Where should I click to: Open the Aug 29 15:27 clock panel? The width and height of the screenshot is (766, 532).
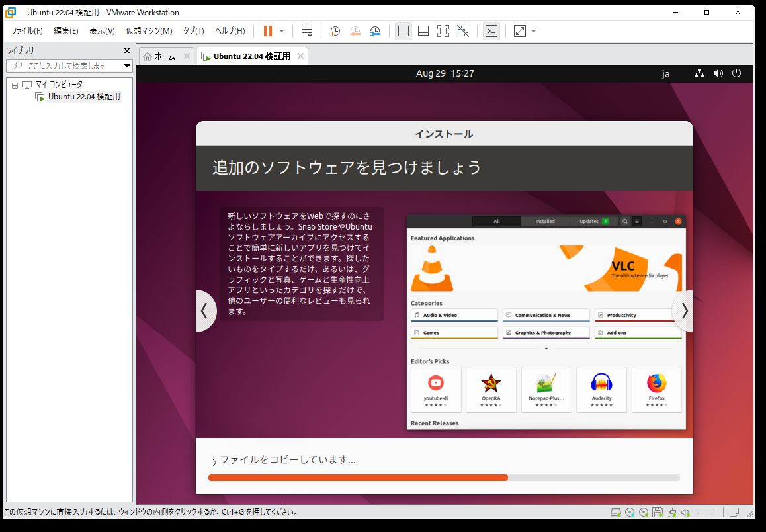coord(445,73)
